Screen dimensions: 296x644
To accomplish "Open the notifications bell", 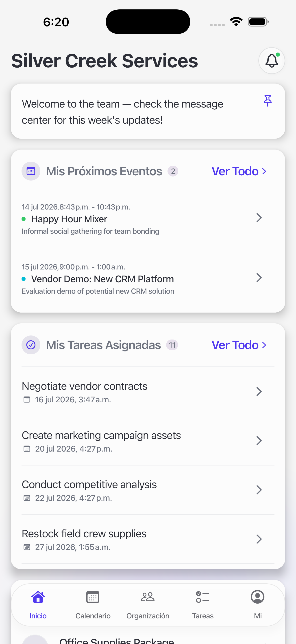I will (x=272, y=60).
